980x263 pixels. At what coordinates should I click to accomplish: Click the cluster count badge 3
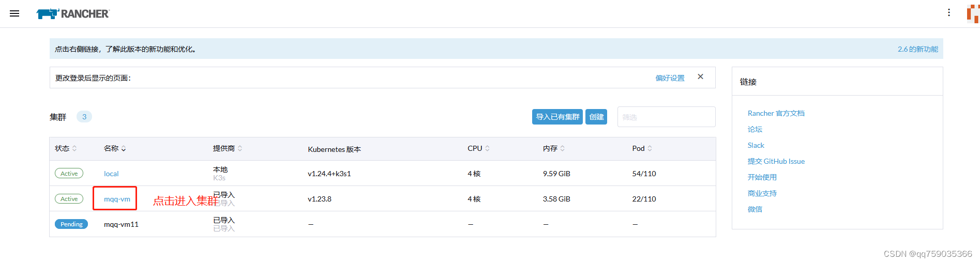[84, 117]
